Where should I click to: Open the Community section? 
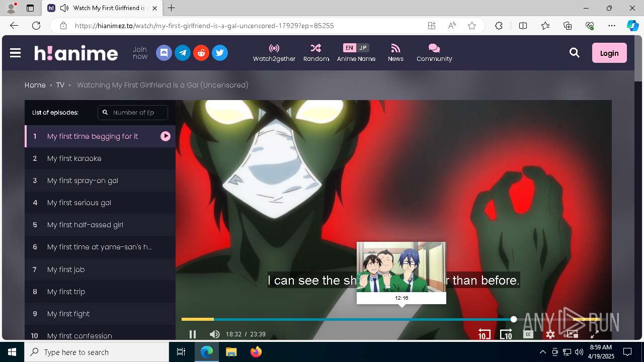(434, 53)
